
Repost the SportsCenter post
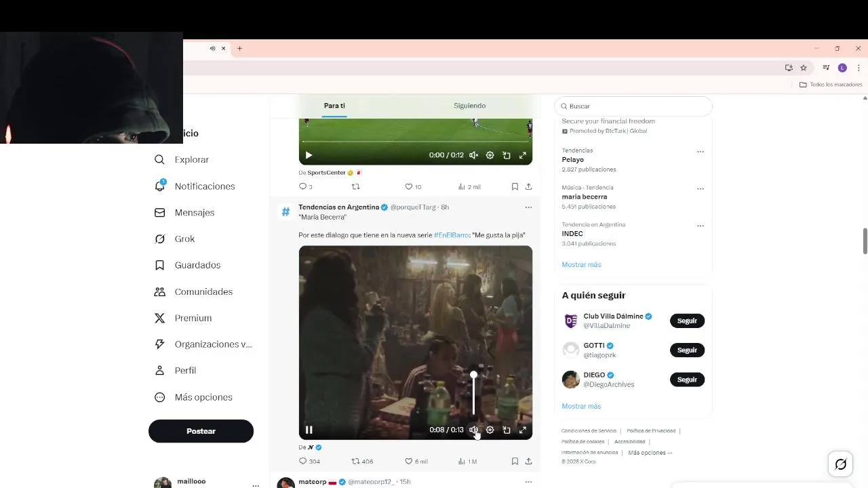pyautogui.click(x=355, y=186)
